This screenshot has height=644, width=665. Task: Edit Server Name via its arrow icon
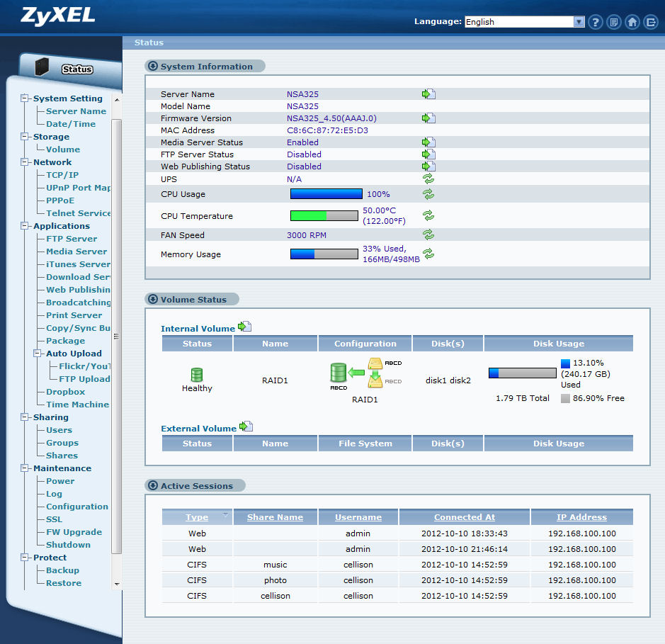(428, 94)
